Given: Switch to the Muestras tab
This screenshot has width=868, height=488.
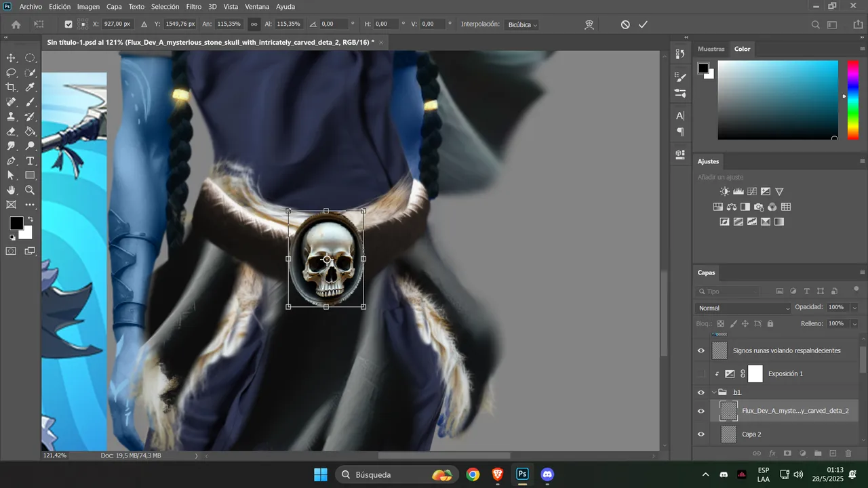Looking at the screenshot, I should 711,49.
